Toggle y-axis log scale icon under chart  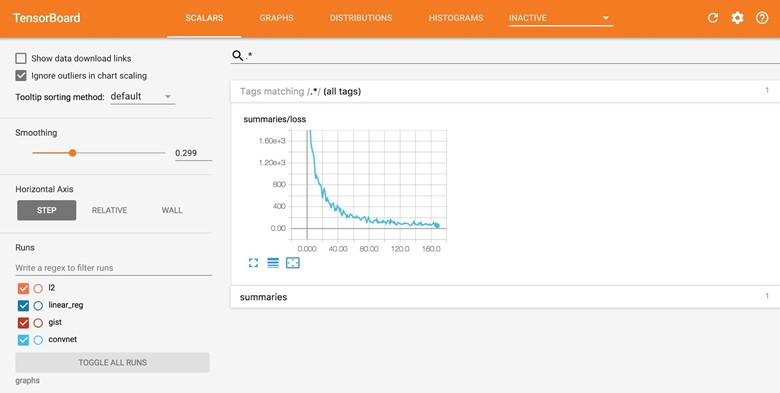(x=273, y=263)
